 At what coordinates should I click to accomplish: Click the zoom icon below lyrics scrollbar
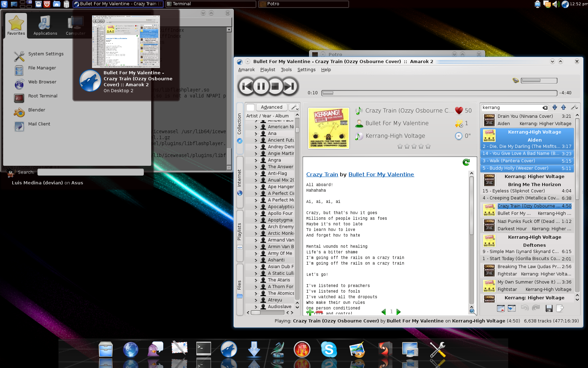coord(472,311)
